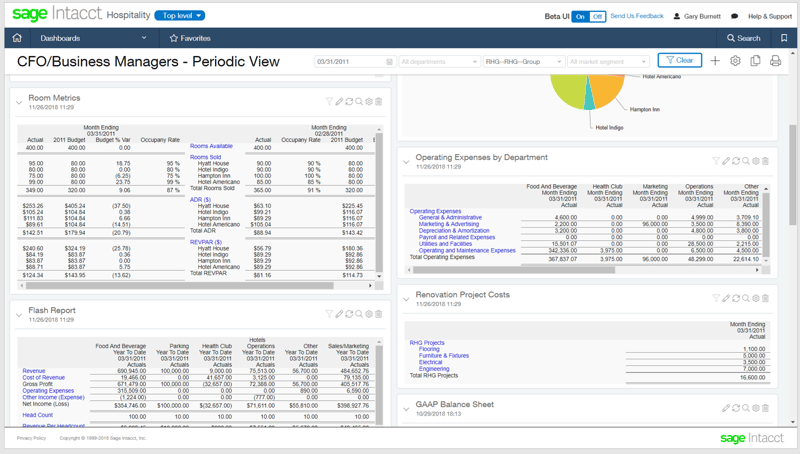Switch Beta UI toggle to On
This screenshot has height=454, width=800.
[580, 17]
